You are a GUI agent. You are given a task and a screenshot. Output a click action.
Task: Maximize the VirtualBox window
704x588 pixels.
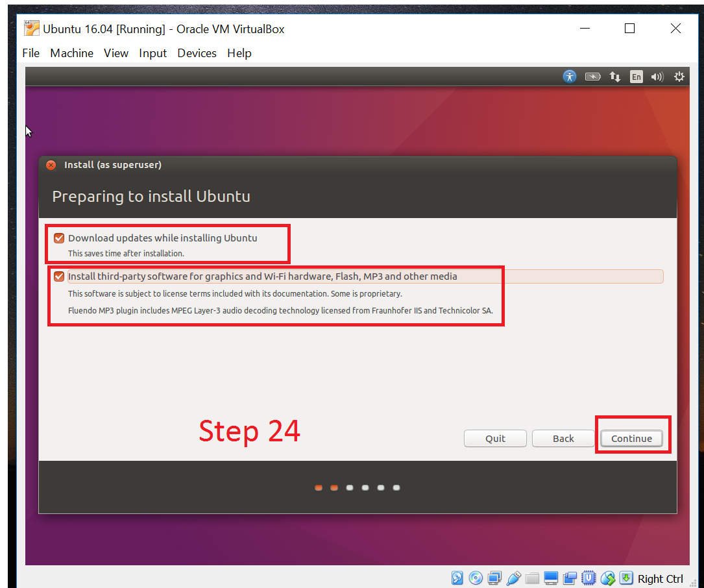pos(629,29)
